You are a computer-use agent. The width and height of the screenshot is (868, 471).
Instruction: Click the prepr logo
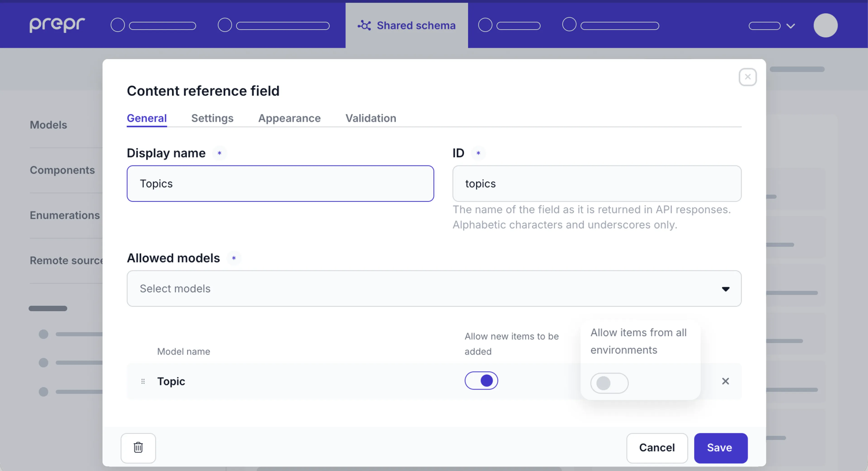pyautogui.click(x=57, y=25)
